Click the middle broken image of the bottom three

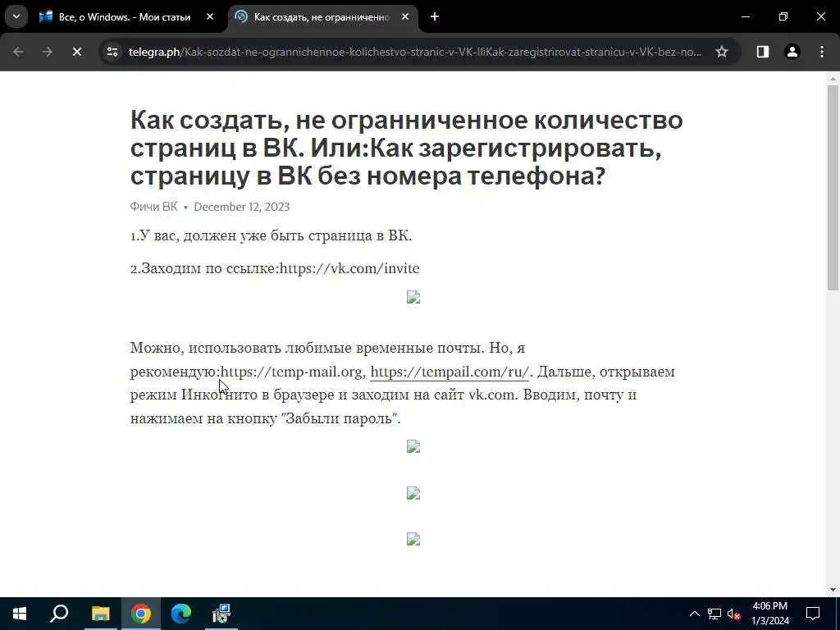[413, 493]
